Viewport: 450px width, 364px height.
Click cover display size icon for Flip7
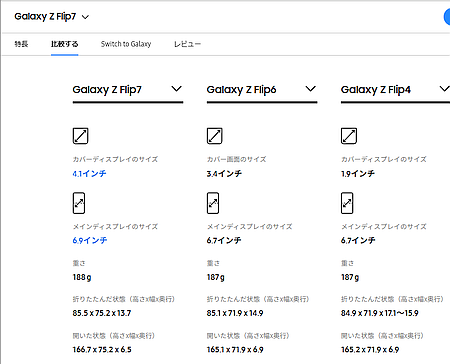pos(80,136)
